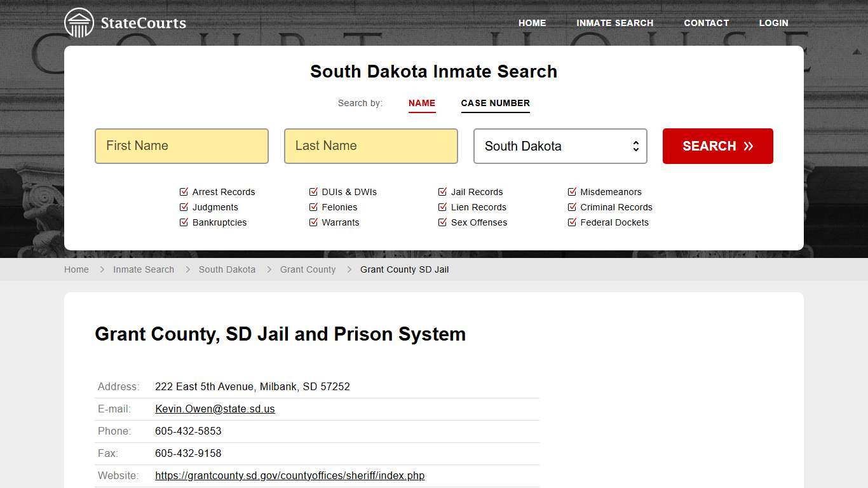Navigate to Grant County breadcrumb link
Image resolution: width=868 pixels, height=488 pixels.
[308, 269]
